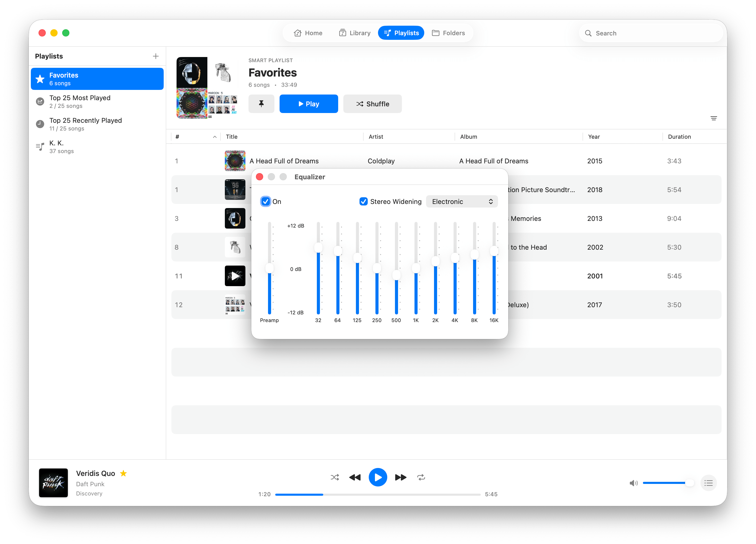Image resolution: width=756 pixels, height=544 pixels.
Task: Toggle shuffle in playback bar
Action: [335, 477]
